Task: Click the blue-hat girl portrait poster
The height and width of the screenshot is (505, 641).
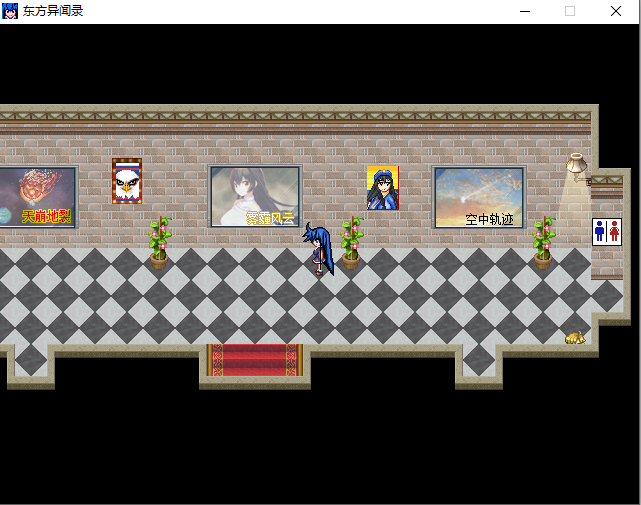Action: (383, 188)
